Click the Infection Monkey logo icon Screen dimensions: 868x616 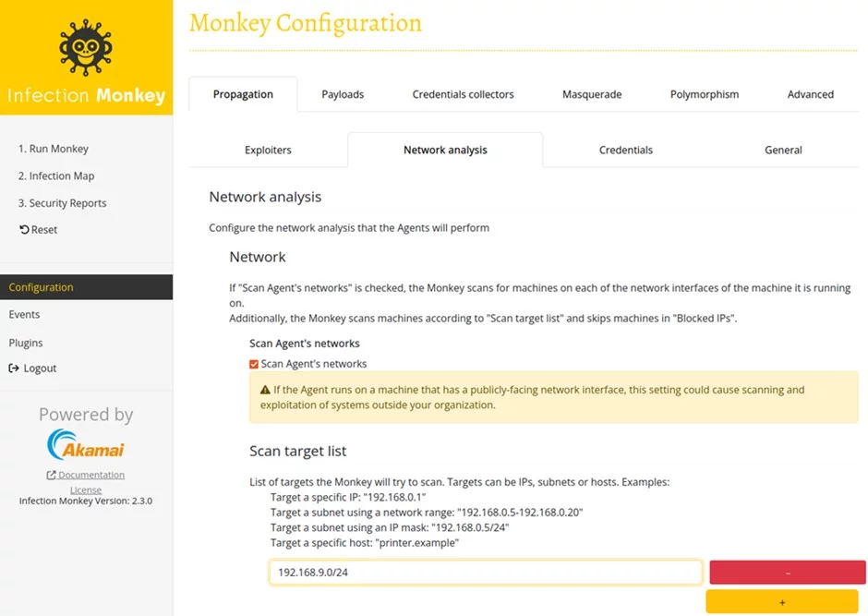click(86, 50)
